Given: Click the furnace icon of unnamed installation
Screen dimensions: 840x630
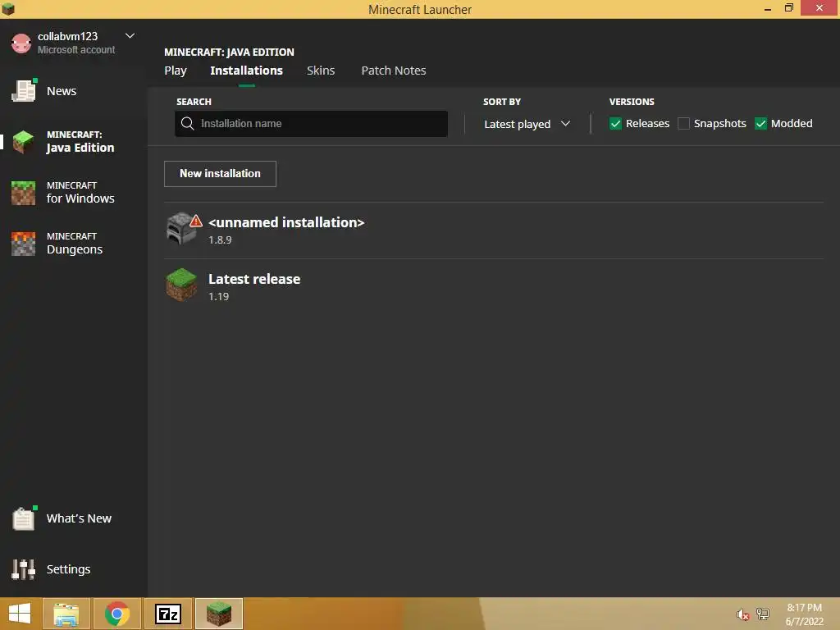Looking at the screenshot, I should [x=180, y=229].
